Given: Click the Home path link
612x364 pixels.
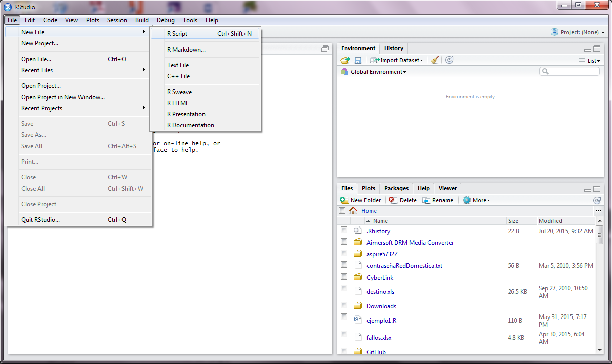Looking at the screenshot, I should pos(369,211).
